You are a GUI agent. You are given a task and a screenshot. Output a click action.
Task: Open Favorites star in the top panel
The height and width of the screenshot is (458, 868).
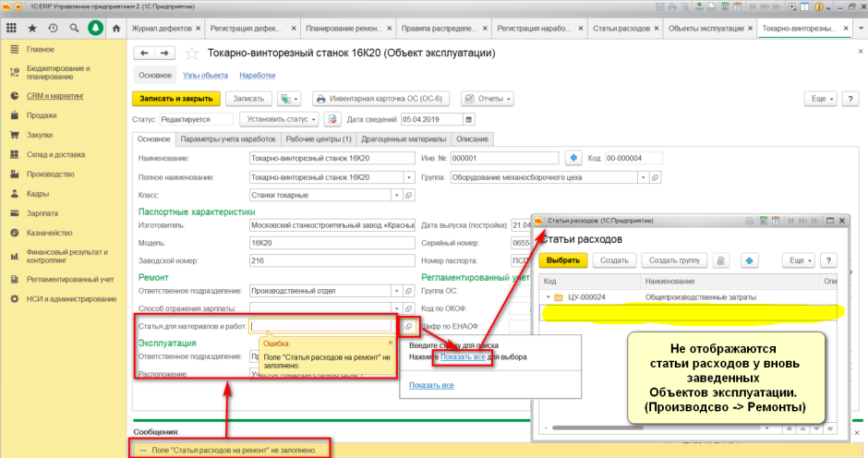coord(32,28)
